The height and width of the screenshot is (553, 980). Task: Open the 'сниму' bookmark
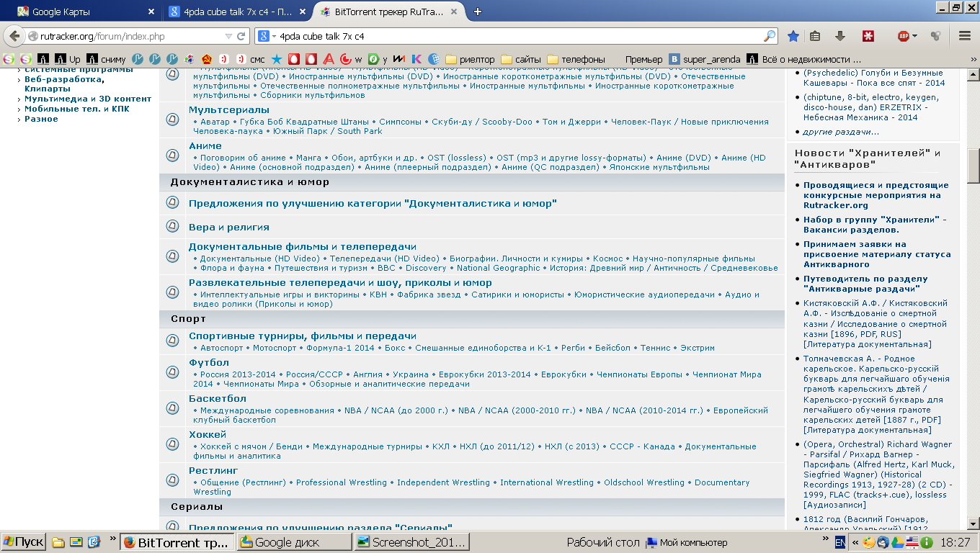pos(106,59)
